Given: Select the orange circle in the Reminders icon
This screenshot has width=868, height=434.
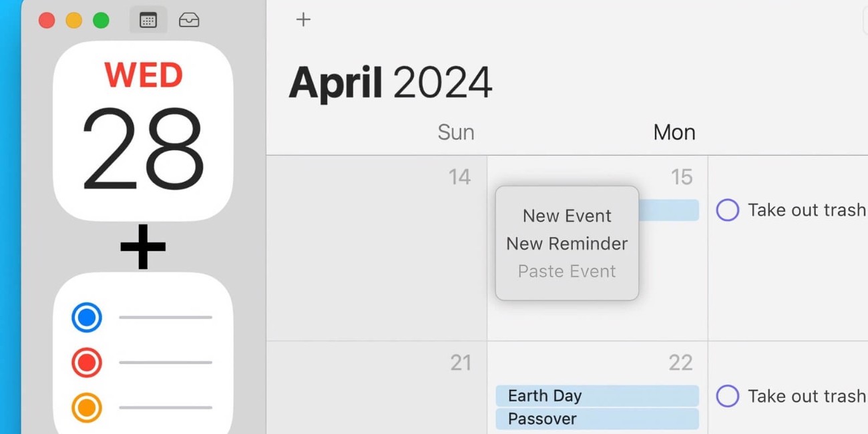Looking at the screenshot, I should (x=85, y=408).
